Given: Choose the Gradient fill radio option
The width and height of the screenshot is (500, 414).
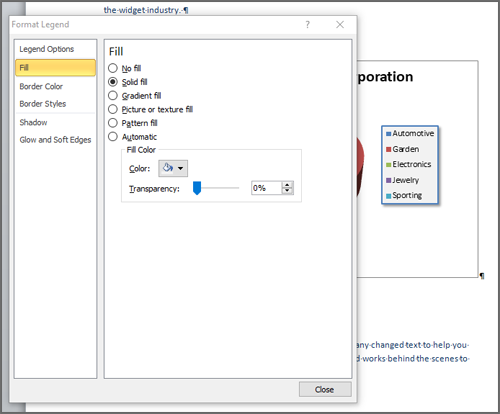Looking at the screenshot, I should [113, 96].
